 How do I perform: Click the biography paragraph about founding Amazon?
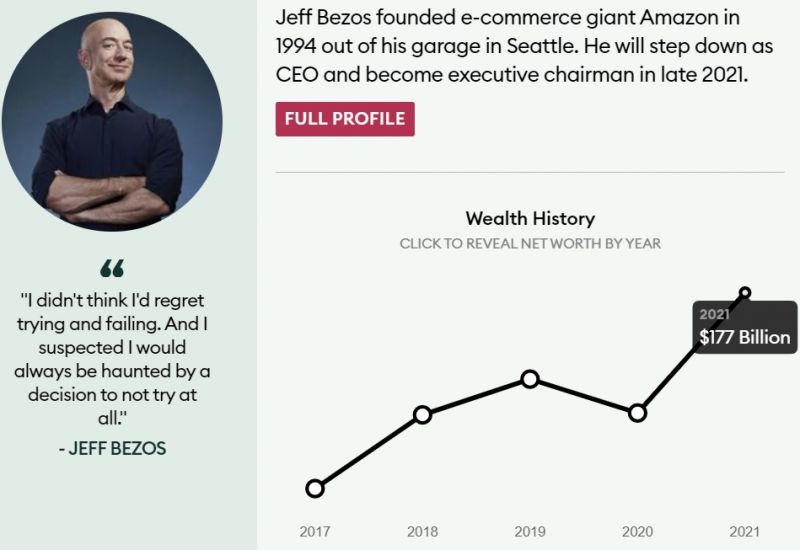pyautogui.click(x=513, y=46)
